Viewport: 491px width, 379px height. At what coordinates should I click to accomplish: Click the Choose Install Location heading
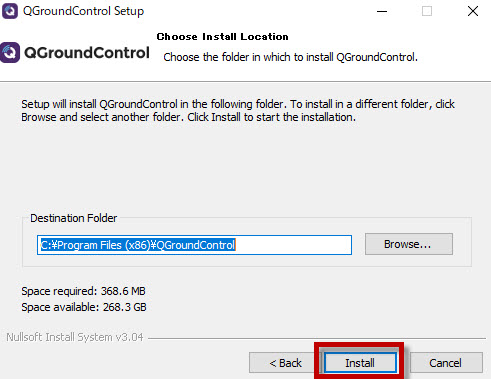tap(222, 36)
